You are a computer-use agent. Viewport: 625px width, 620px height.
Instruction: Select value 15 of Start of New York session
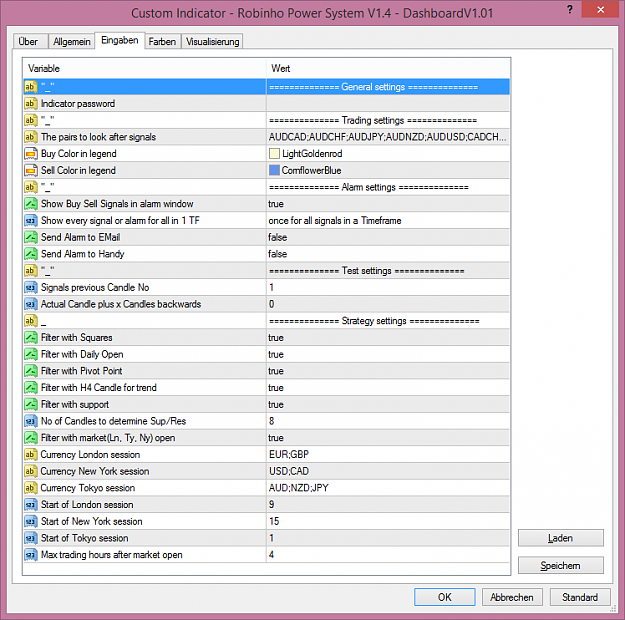pyautogui.click(x=388, y=522)
